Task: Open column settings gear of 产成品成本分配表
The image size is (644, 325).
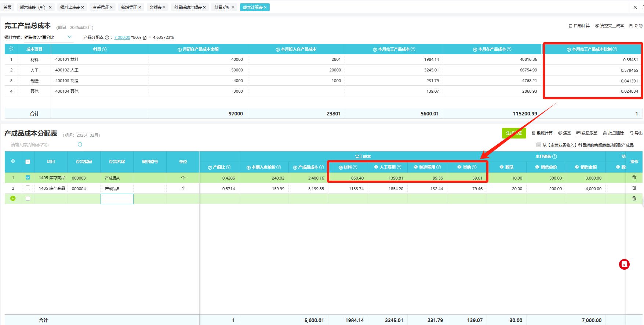Action: [13, 162]
